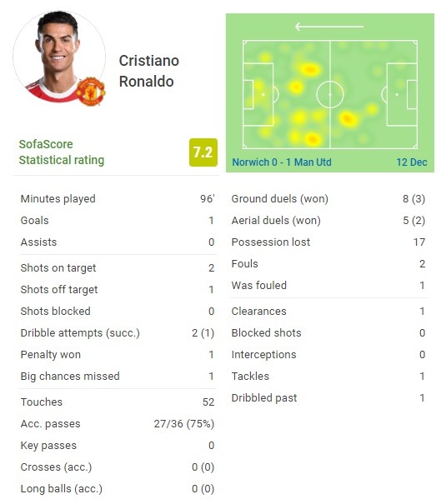Click the Shots on target row
Image resolution: width=446 pixels, height=504 pixels.
click(118, 267)
